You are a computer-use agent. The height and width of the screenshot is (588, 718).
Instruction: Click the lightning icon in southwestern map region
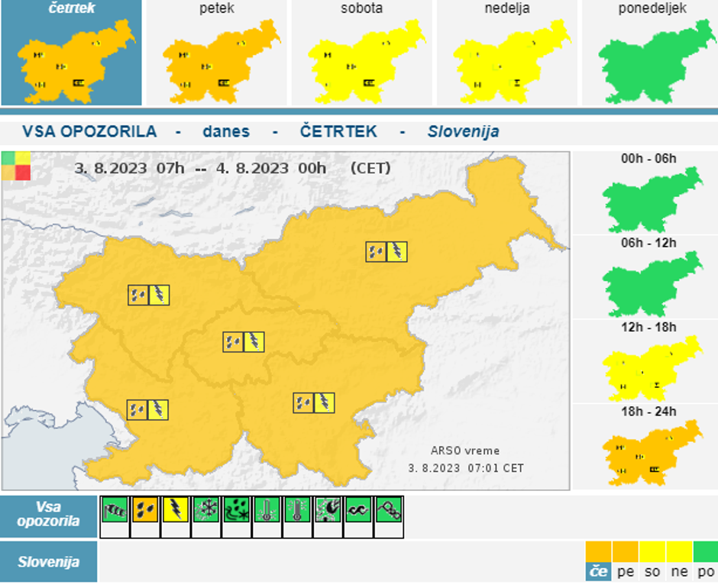click(x=157, y=410)
